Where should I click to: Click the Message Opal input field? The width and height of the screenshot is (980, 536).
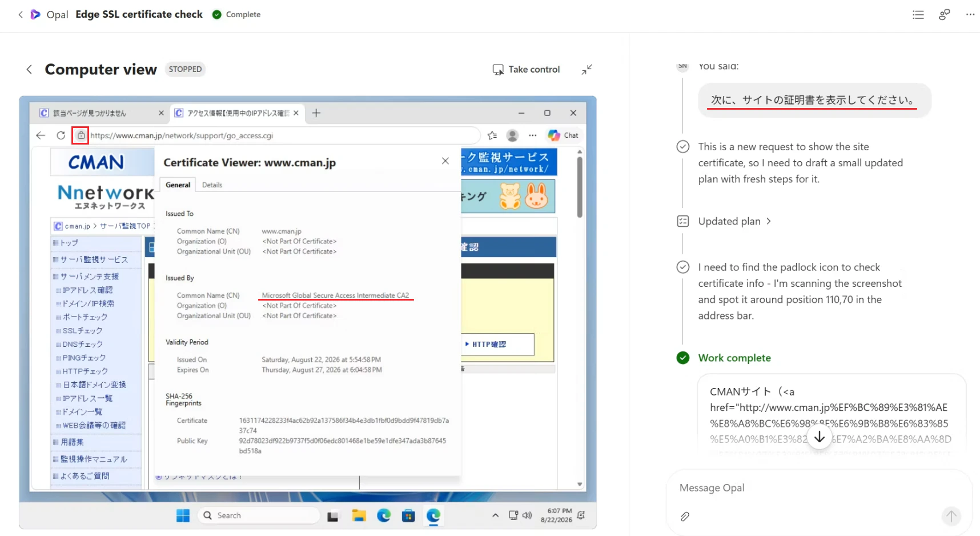818,488
